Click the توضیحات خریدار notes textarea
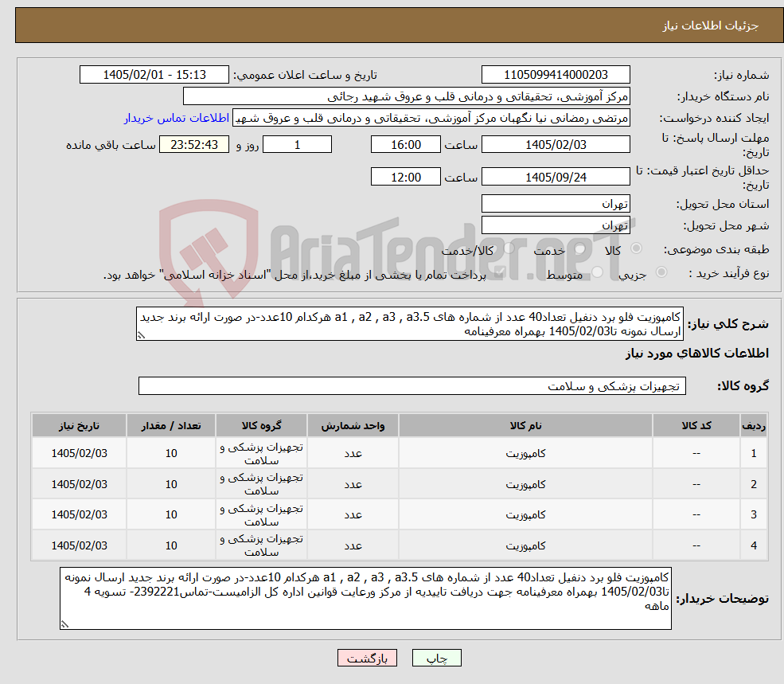This screenshot has height=684, width=784. point(365,598)
